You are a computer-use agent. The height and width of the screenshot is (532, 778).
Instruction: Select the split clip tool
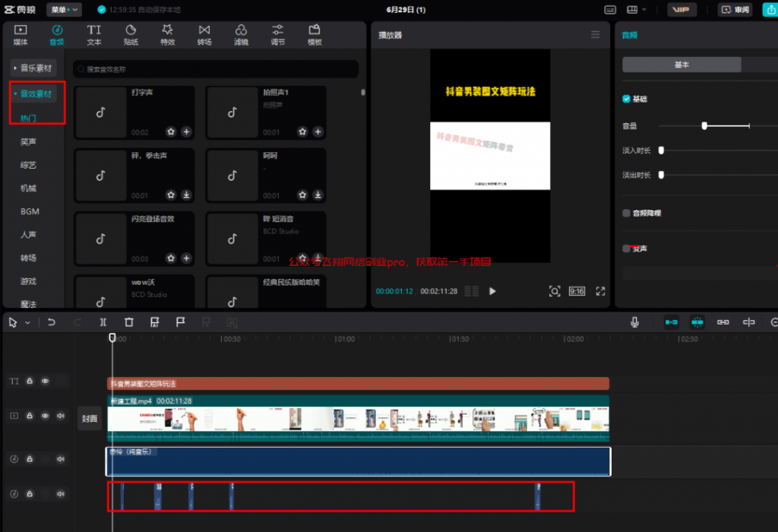pos(103,322)
